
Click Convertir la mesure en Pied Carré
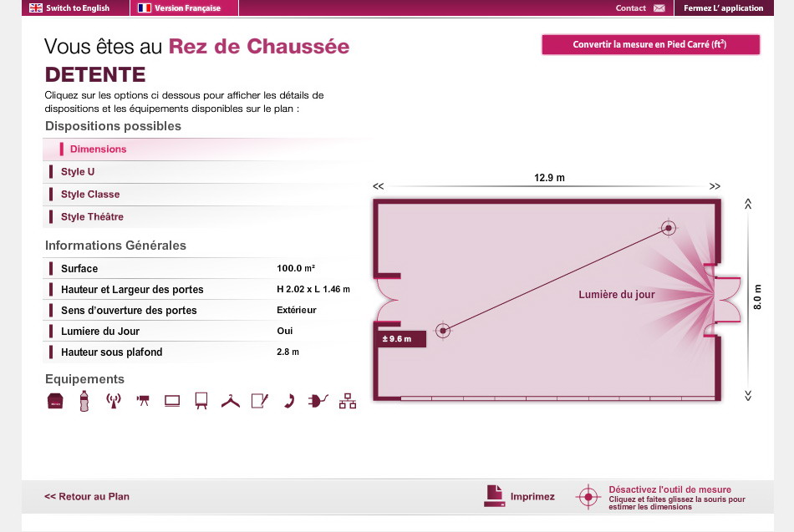click(650, 44)
